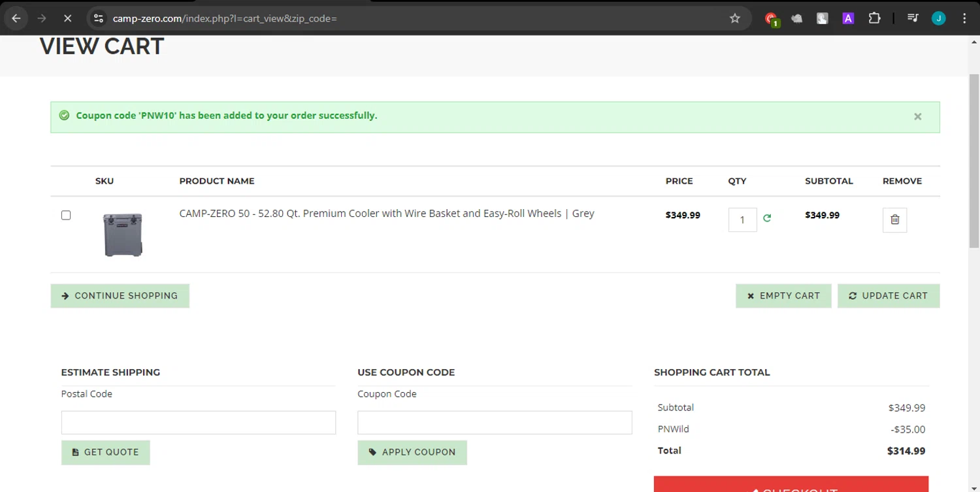
Task: Bookmark this page with the star
Action: pos(735,18)
